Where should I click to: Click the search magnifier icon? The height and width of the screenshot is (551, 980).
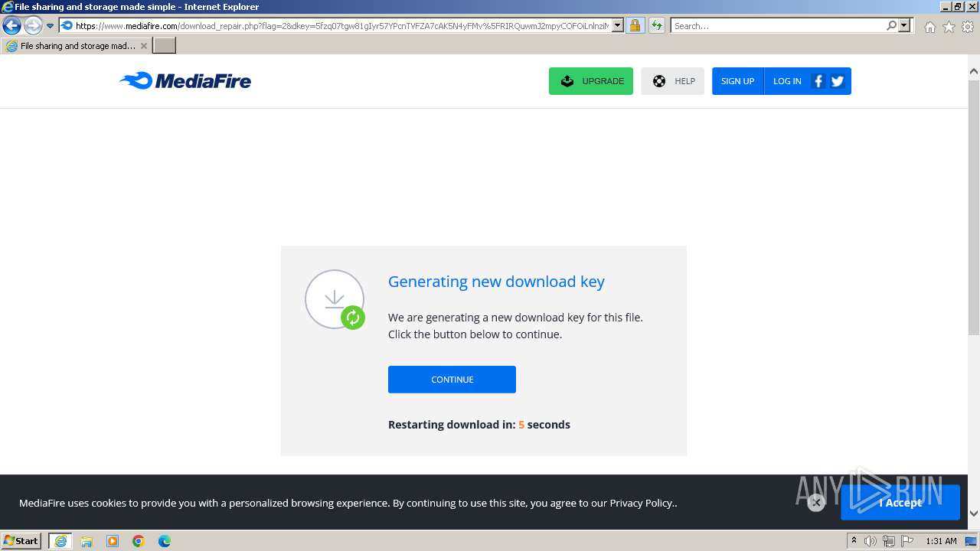pyautogui.click(x=891, y=25)
